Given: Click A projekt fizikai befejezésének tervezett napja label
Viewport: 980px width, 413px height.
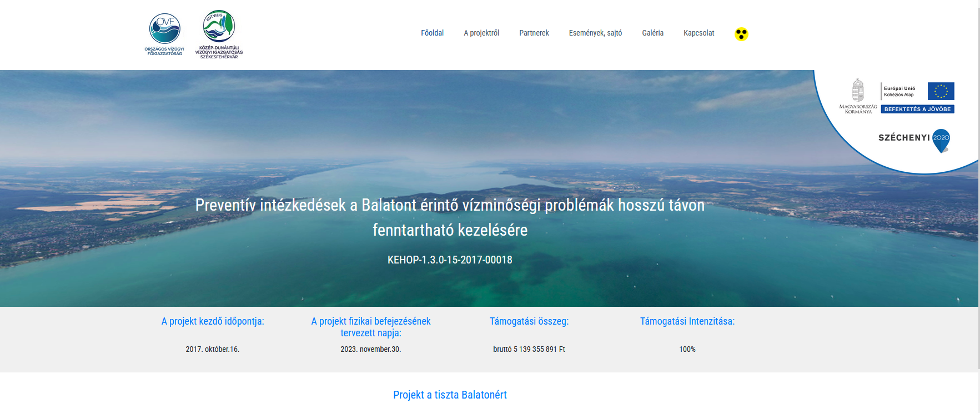Looking at the screenshot, I should pos(371,327).
